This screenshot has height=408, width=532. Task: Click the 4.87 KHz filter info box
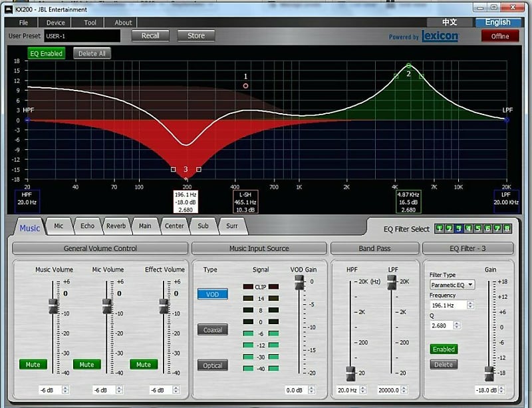408,202
